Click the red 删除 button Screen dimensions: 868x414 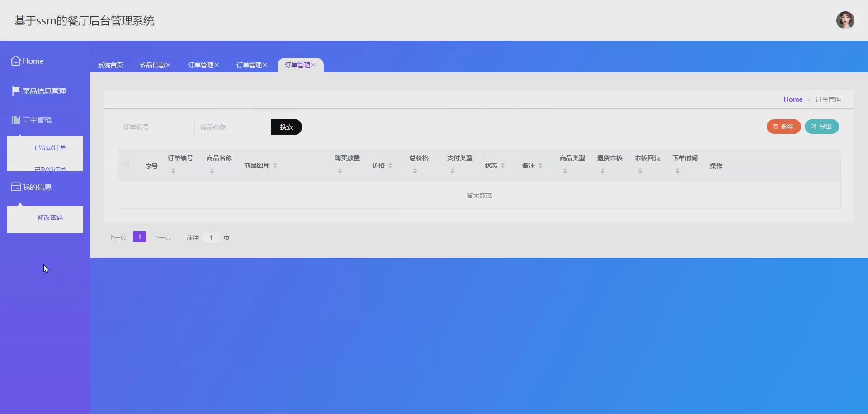[x=783, y=127]
